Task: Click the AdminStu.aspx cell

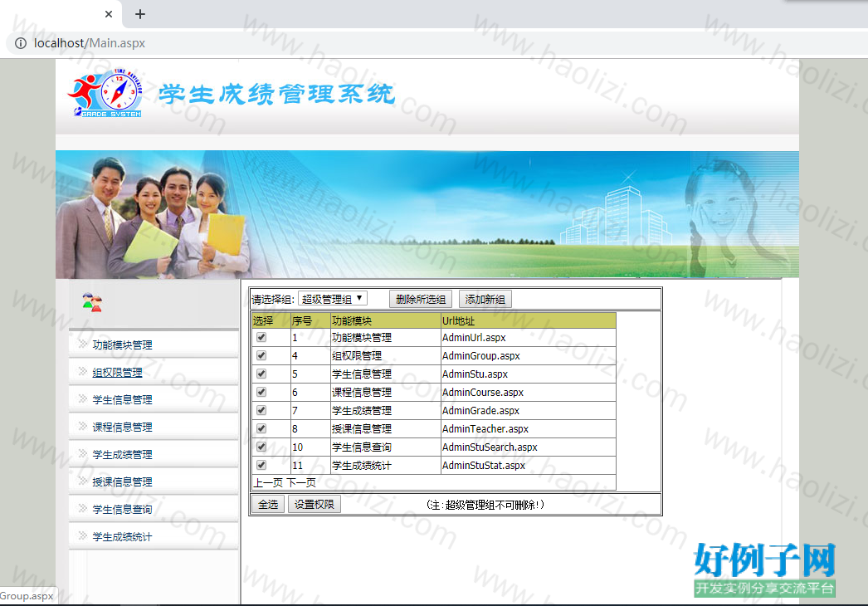Action: (x=528, y=374)
